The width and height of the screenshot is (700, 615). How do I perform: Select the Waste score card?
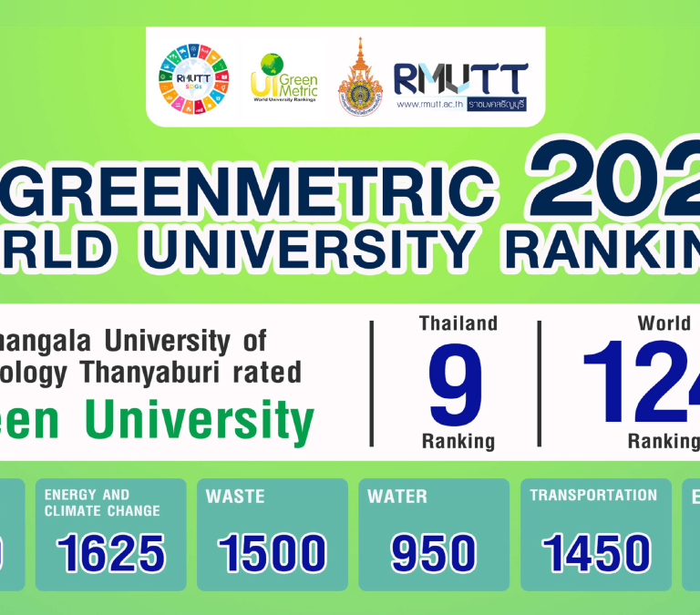(273, 535)
